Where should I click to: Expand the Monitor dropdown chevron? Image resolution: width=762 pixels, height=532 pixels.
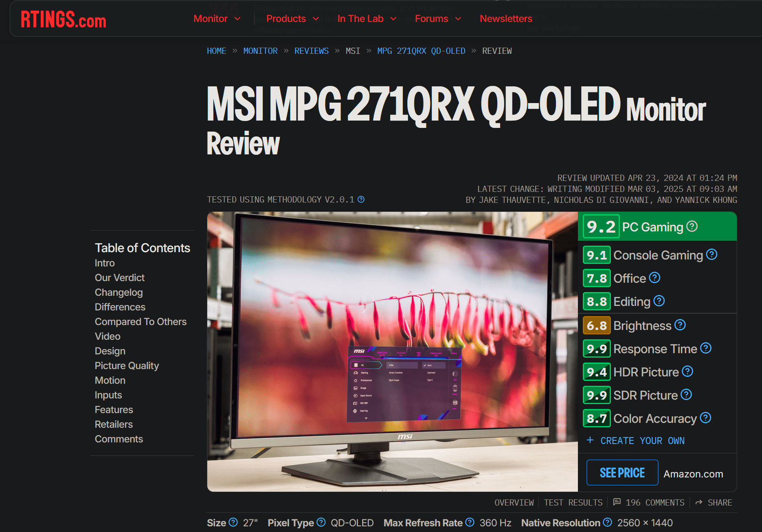pos(237,19)
